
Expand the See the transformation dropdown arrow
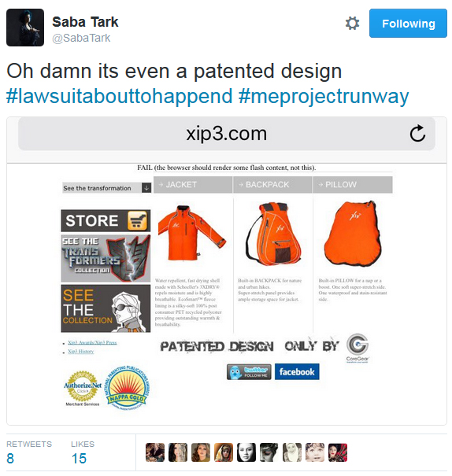point(146,188)
